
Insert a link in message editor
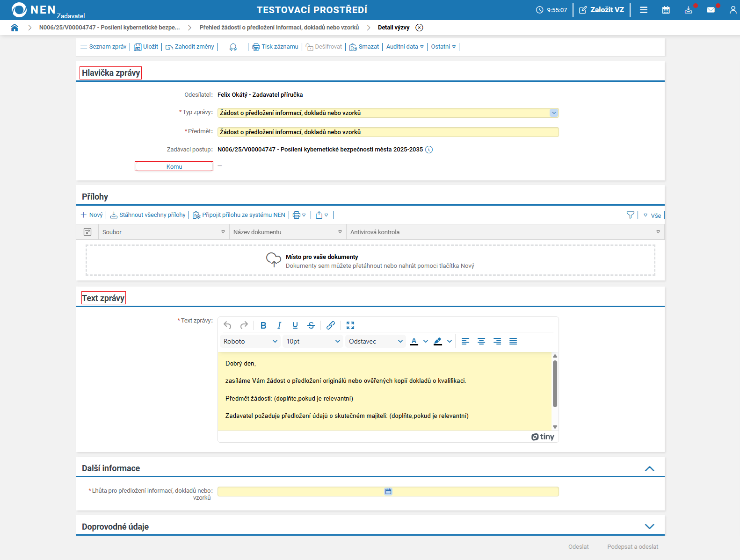pos(331,325)
